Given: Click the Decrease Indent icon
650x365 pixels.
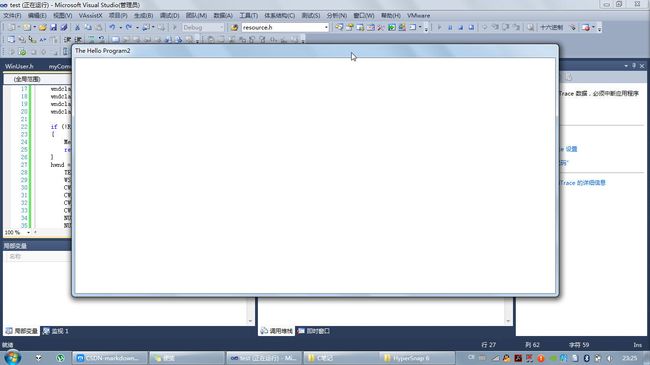Looking at the screenshot, I should (68, 40).
